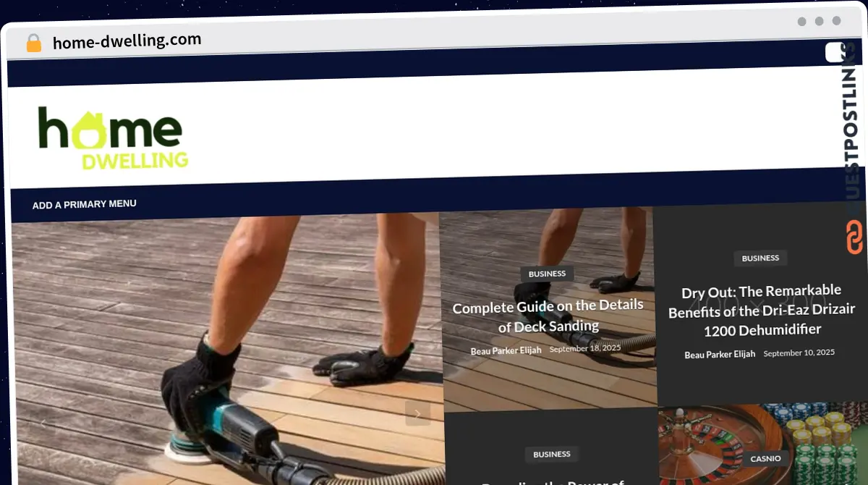This screenshot has height=485, width=868.
Task: Select Business tag above Dry Out title
Action: tap(760, 258)
